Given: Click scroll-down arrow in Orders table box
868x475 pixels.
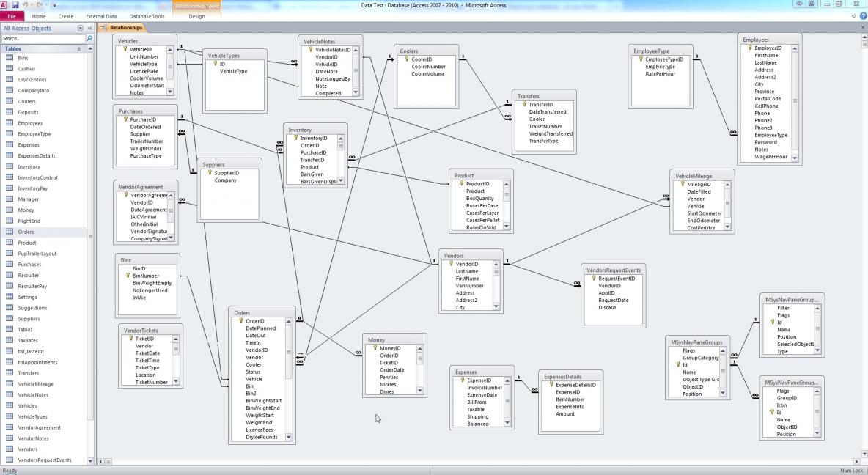Looking at the screenshot, I should pyautogui.click(x=288, y=437).
